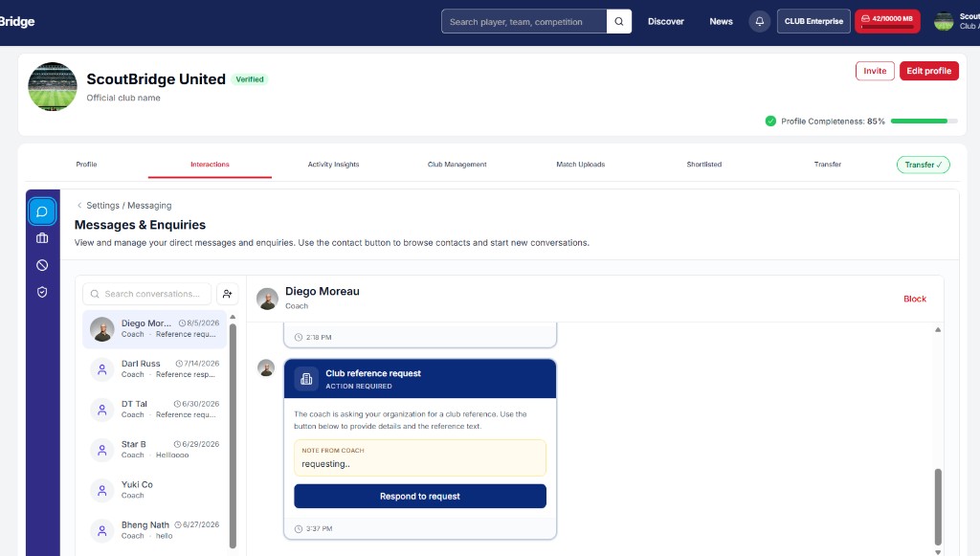The image size is (980, 556).
Task: Click the chat pane scroll up arrow
Action: point(938,329)
